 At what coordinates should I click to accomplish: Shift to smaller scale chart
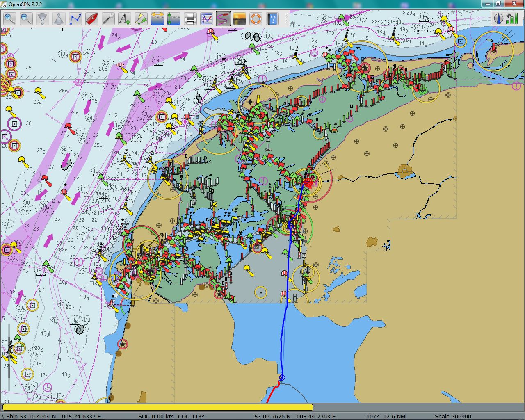click(59, 19)
